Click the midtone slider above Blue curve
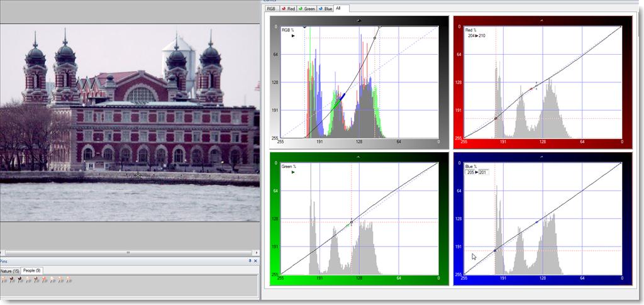This screenshot has height=305, width=644. pos(542,157)
